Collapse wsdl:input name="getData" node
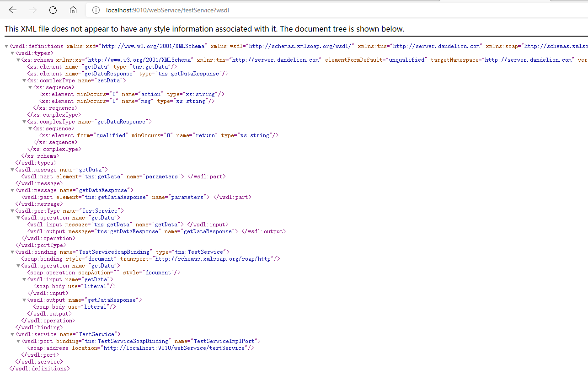 [x=24, y=279]
